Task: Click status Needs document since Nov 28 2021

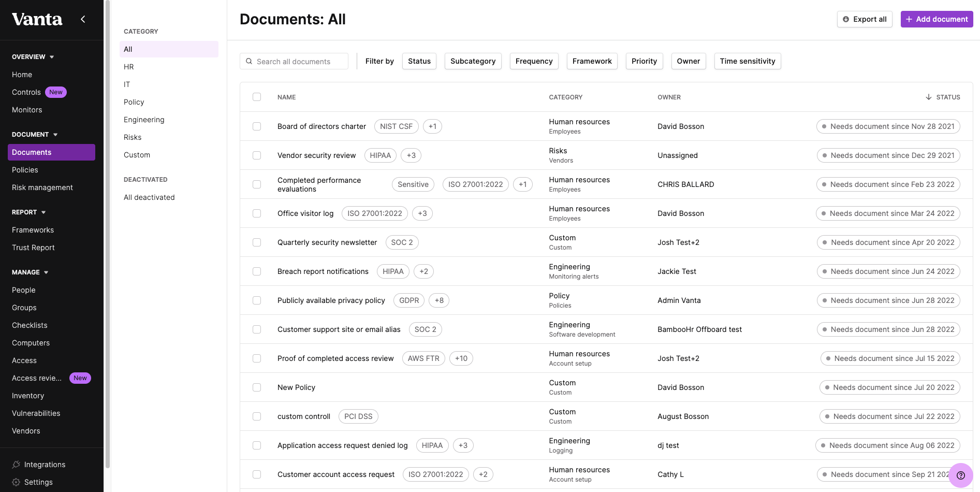Action: [888, 126]
